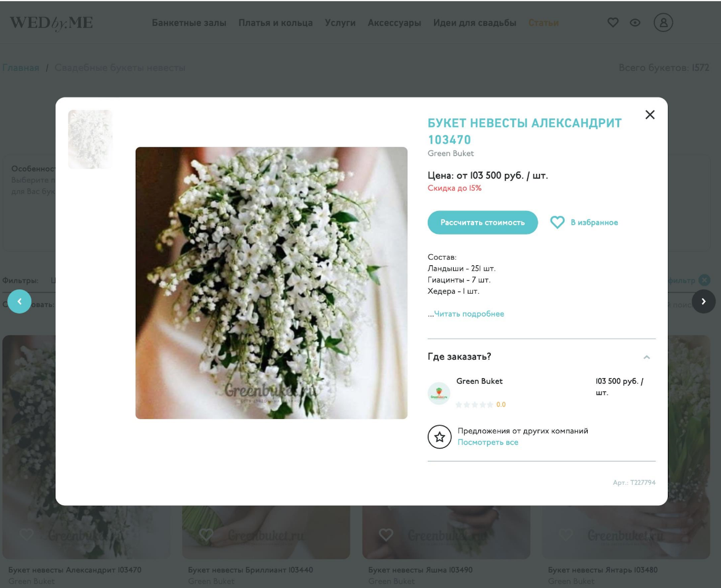Rate Green Buket using the star rating
This screenshot has height=588, width=721.
coord(474,405)
